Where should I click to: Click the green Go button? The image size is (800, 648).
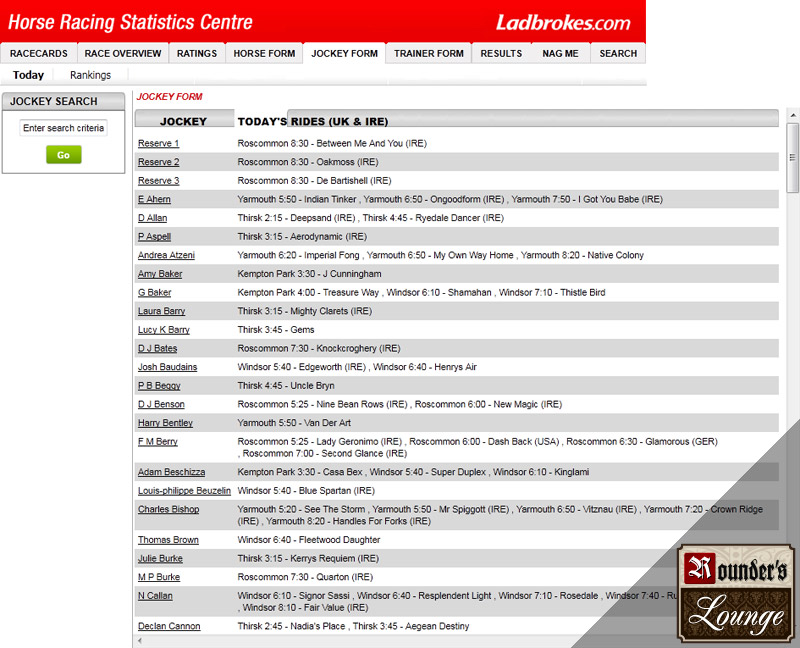pyautogui.click(x=63, y=155)
